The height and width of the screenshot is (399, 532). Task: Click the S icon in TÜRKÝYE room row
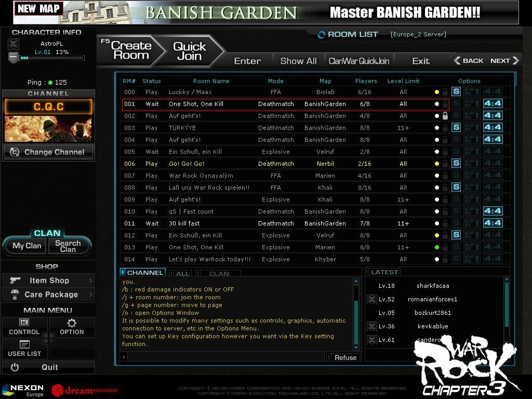click(x=456, y=127)
